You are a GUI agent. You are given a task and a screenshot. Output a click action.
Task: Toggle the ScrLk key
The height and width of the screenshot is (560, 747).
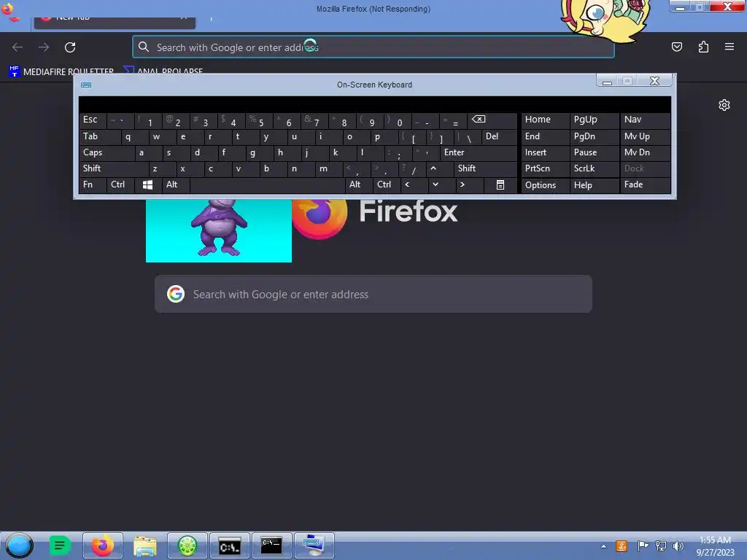pos(594,168)
